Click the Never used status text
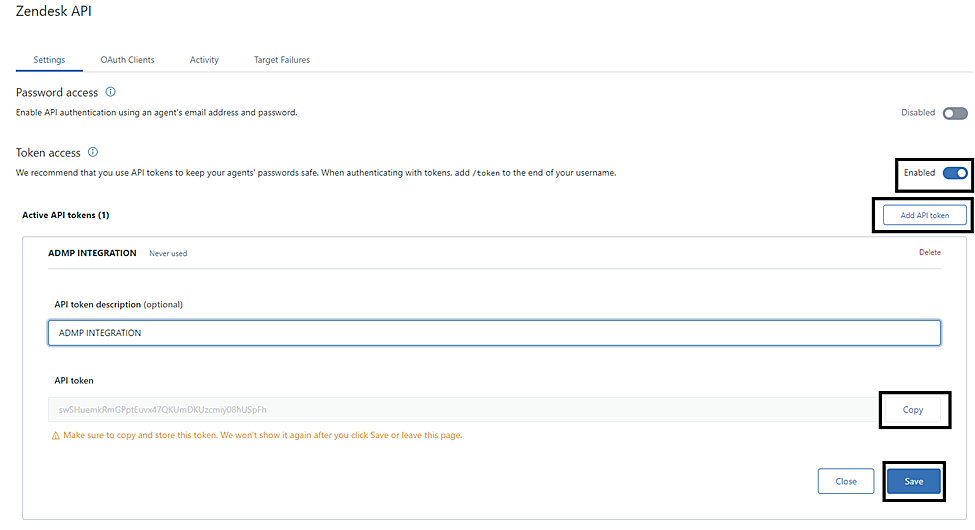Viewport: 975px width, 530px height. (x=168, y=254)
